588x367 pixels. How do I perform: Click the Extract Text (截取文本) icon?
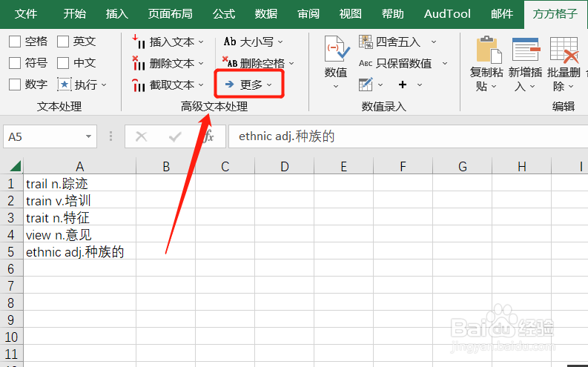point(139,85)
